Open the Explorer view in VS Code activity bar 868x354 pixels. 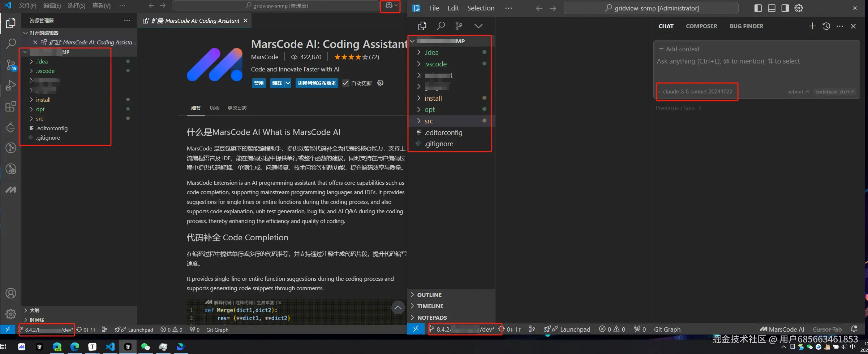coord(11,23)
